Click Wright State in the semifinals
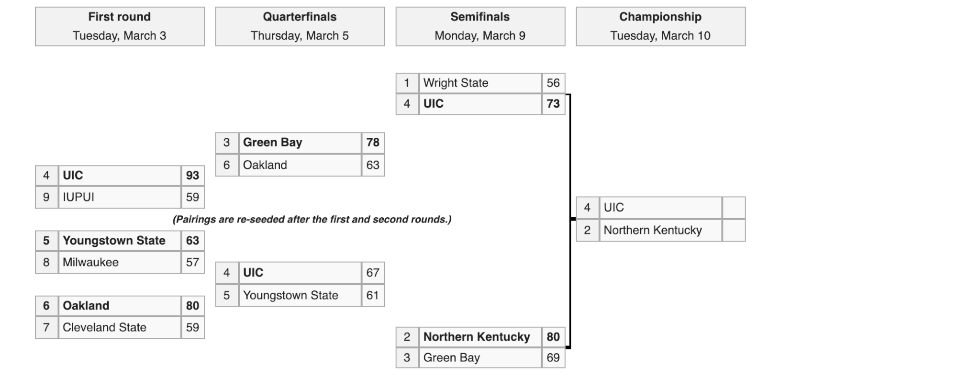The height and width of the screenshot is (389, 980). click(x=480, y=83)
